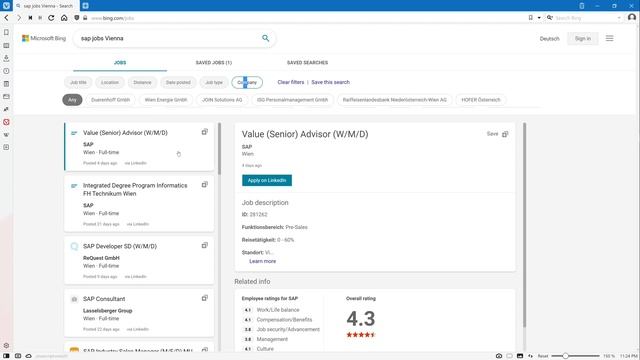Switch to SAVED SEARCHES tab
Image resolution: width=640 pixels, height=360 pixels.
(307, 62)
